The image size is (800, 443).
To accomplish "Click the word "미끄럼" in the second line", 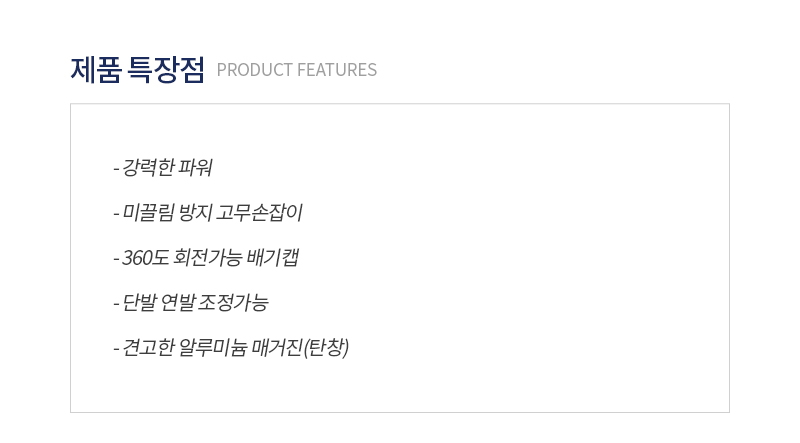I will pos(148,212).
